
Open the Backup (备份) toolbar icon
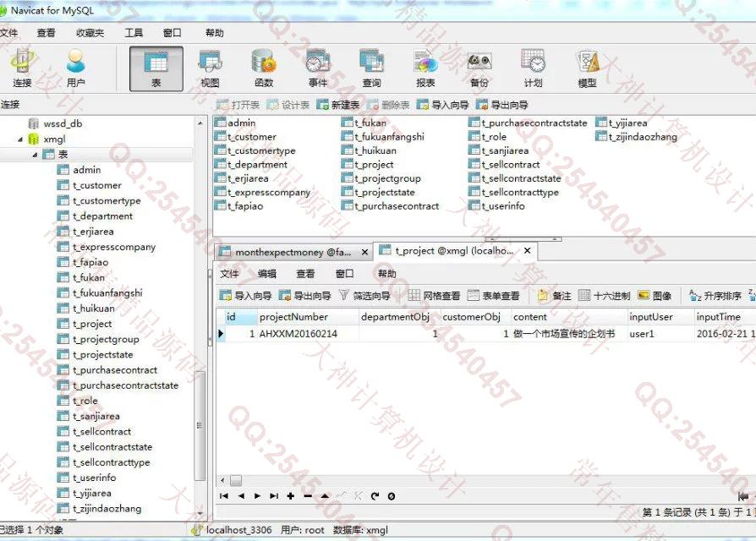(x=479, y=68)
